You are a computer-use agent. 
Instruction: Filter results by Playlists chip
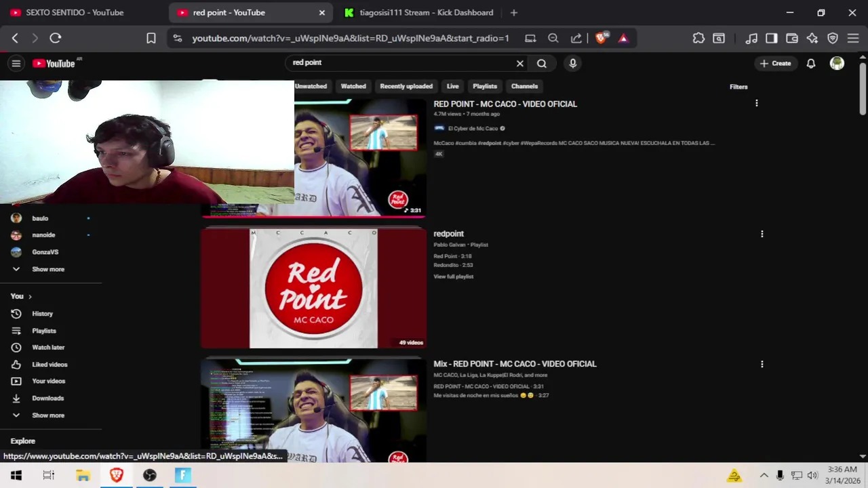tap(485, 86)
